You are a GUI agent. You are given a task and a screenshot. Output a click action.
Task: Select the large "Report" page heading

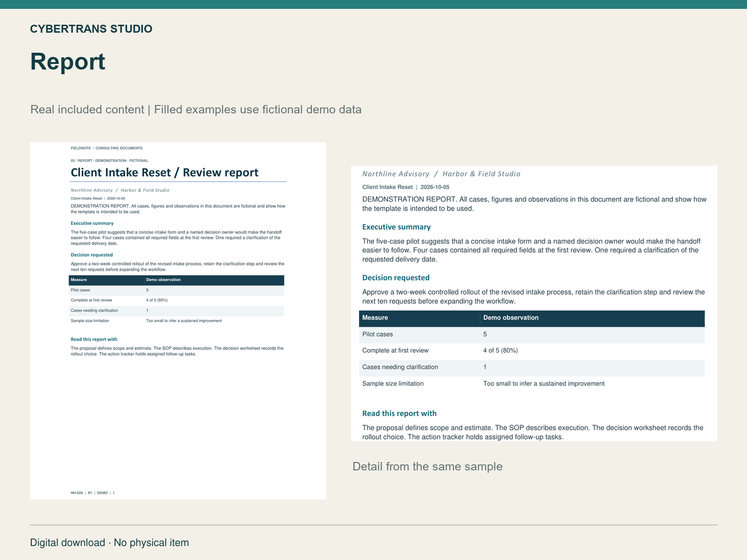point(68,62)
